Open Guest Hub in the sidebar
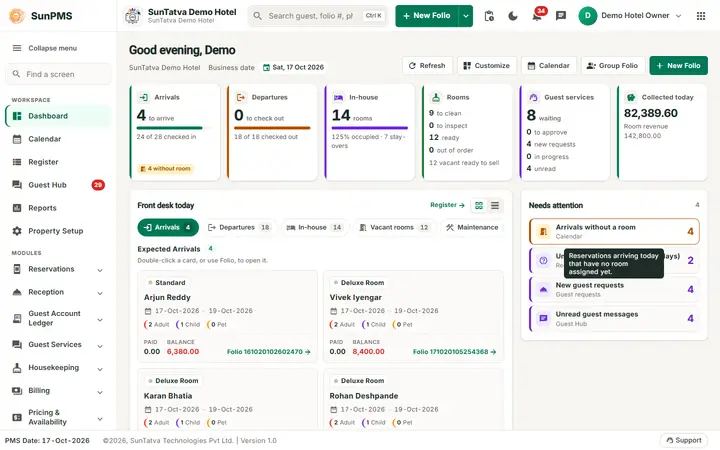The width and height of the screenshot is (720, 450). (x=58, y=185)
